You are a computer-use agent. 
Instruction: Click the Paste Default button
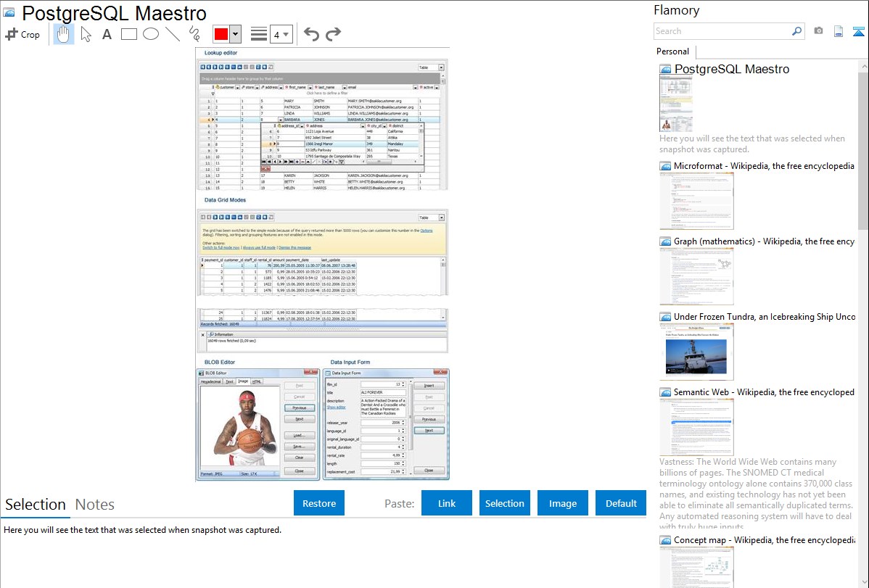[x=621, y=503]
